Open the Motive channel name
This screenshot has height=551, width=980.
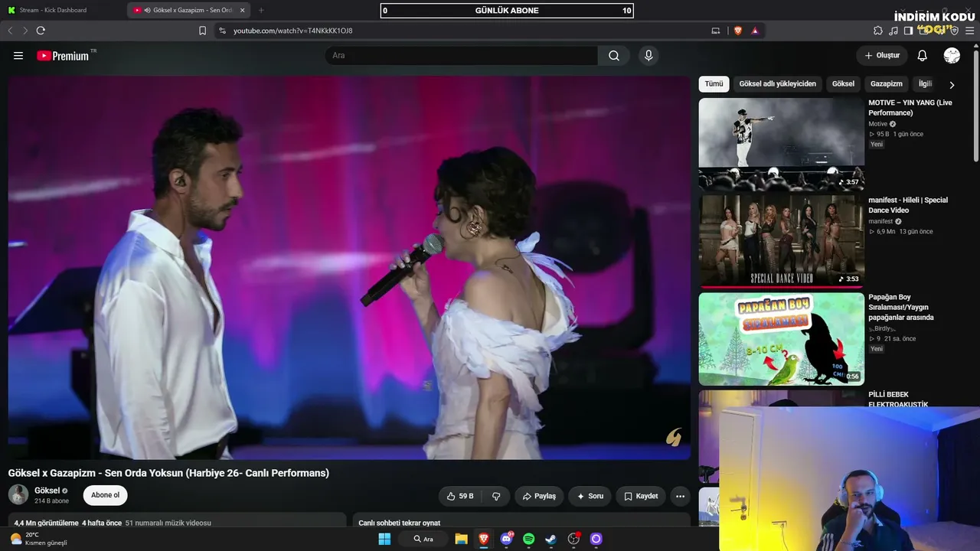point(877,124)
